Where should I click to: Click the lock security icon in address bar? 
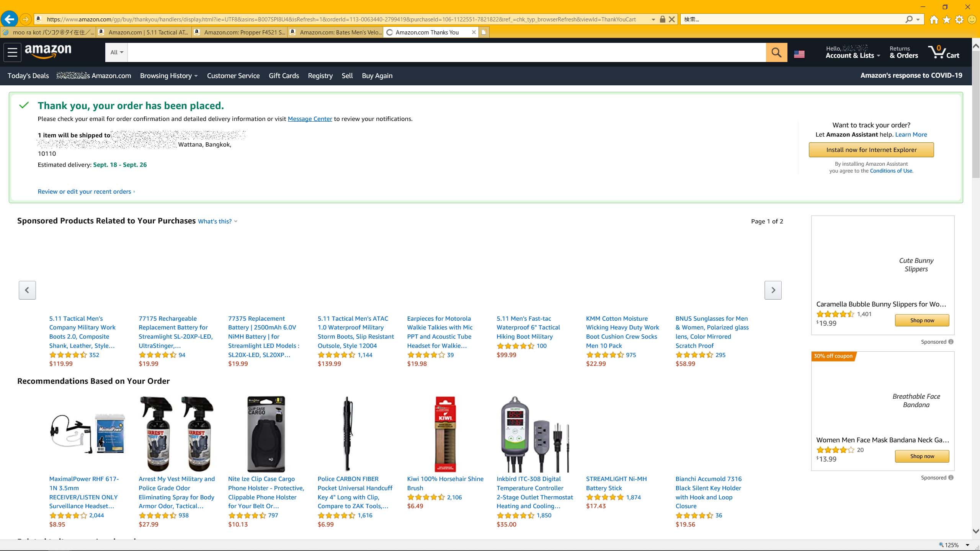click(662, 19)
